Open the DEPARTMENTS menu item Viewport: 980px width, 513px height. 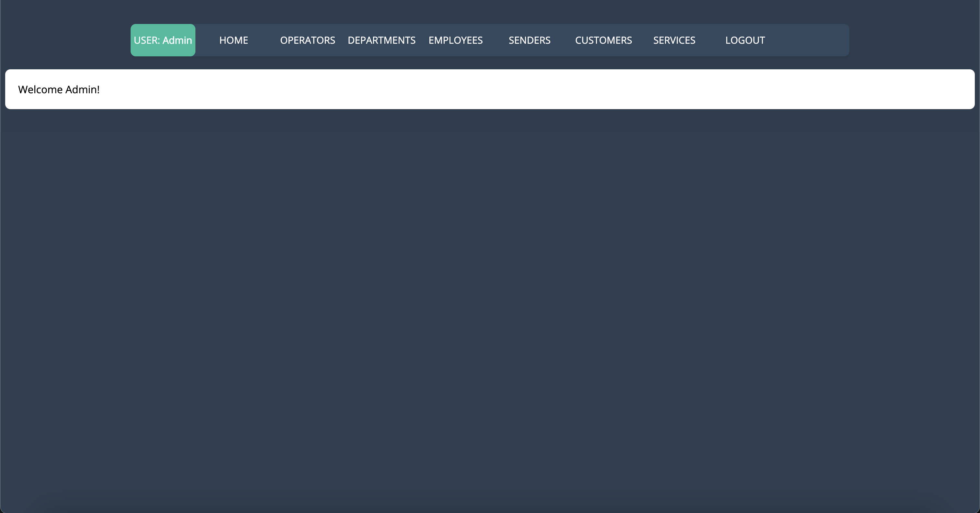[x=381, y=40]
